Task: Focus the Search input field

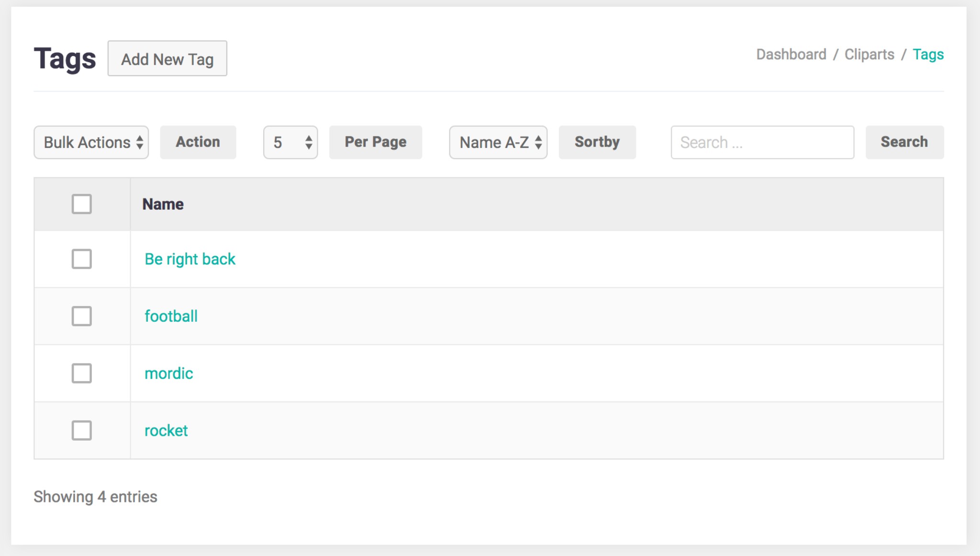Action: 762,142
